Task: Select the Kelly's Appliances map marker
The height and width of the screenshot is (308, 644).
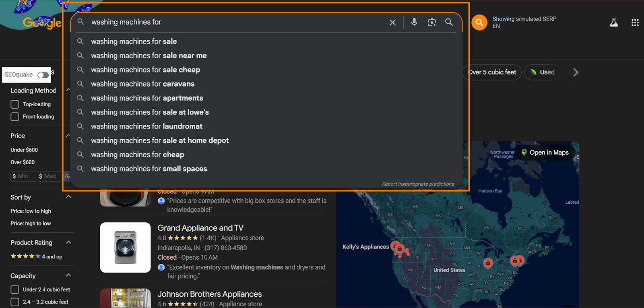Action: [396, 246]
